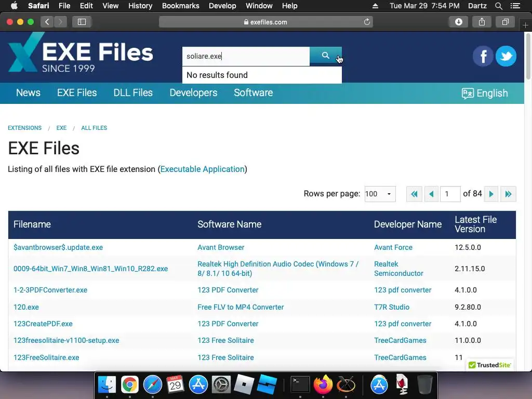Image resolution: width=532 pixels, height=399 pixels.
Task: Click the page number input field
Action: pos(450,194)
